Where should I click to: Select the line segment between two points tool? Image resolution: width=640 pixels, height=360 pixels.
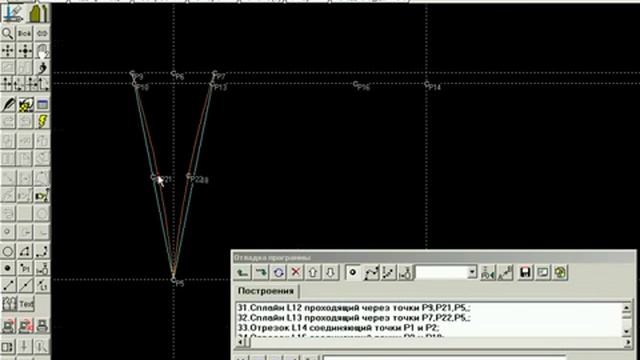click(x=8, y=285)
